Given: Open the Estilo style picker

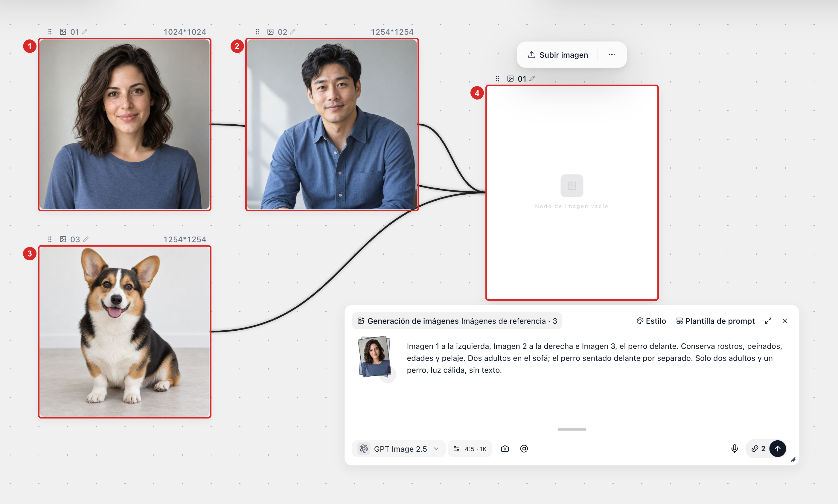Looking at the screenshot, I should click(x=651, y=321).
